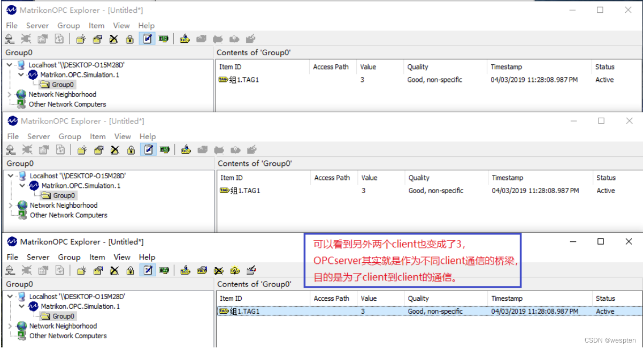Click the group properties icon in top window

tap(97, 39)
